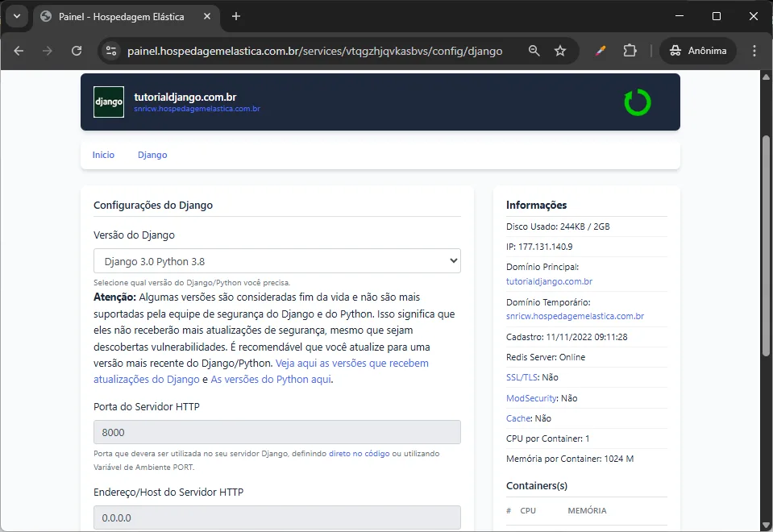Click the 'Redis Server: Online' text
Image resolution: width=773 pixels, height=532 pixels.
[x=546, y=357]
